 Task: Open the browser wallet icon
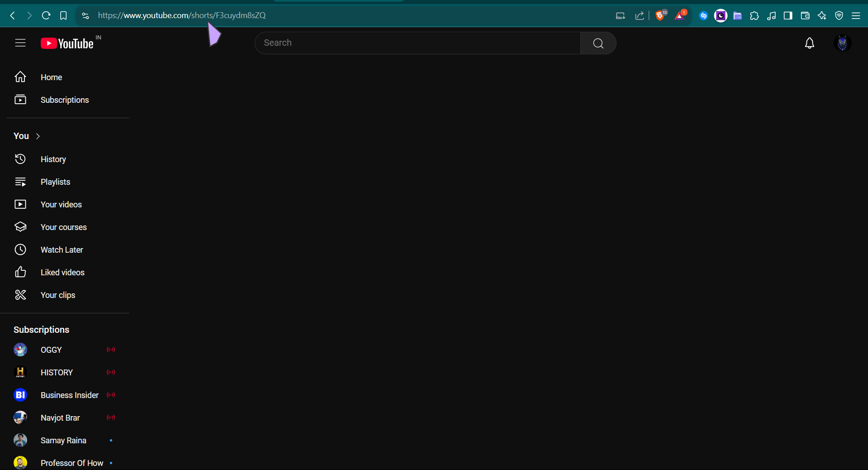click(x=805, y=15)
